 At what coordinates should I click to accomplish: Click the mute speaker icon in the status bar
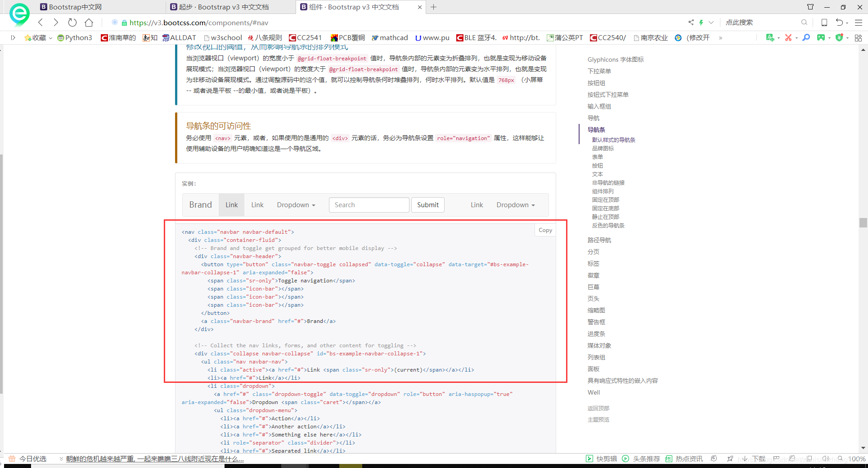pos(827,458)
